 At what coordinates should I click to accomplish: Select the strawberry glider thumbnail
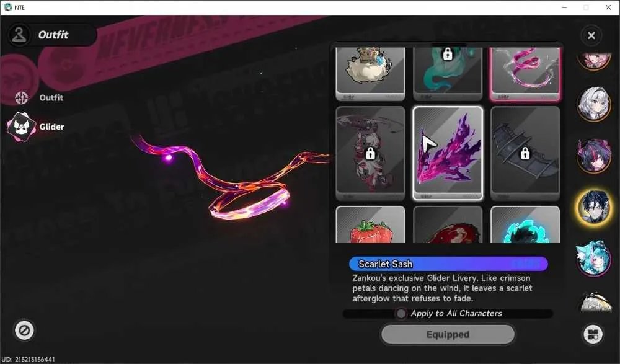pos(371,224)
